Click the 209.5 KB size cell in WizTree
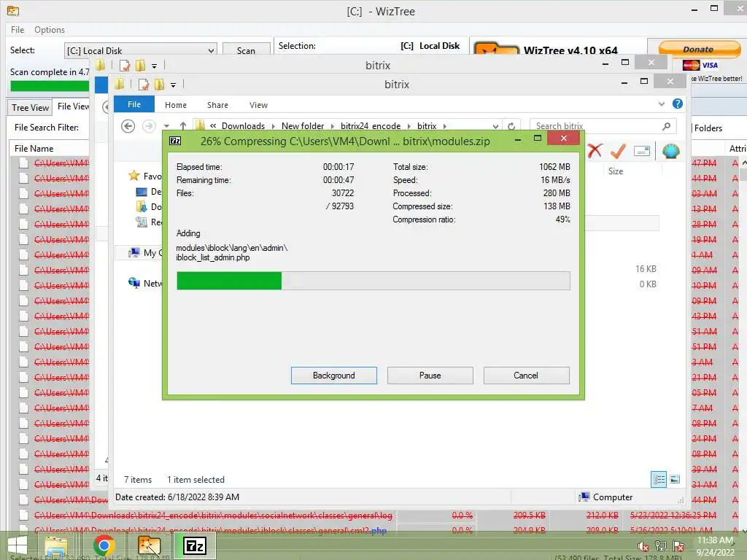The width and height of the screenshot is (747, 560). coord(530,516)
